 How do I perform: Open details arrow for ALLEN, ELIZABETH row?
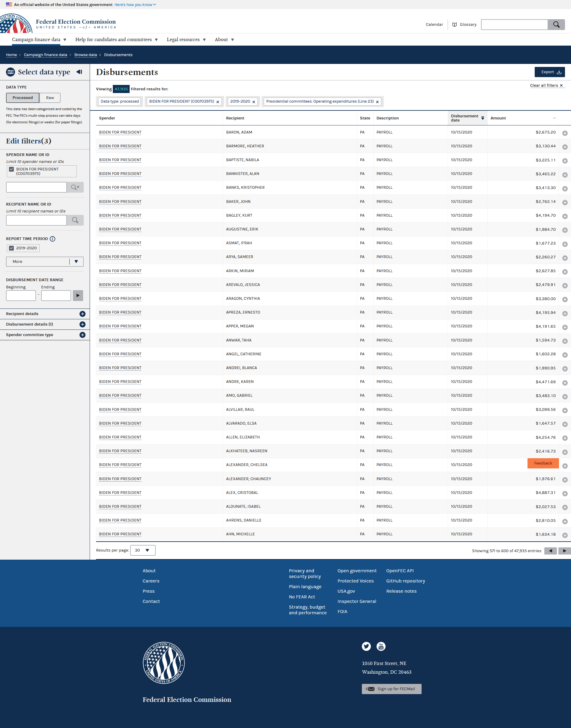point(565,438)
